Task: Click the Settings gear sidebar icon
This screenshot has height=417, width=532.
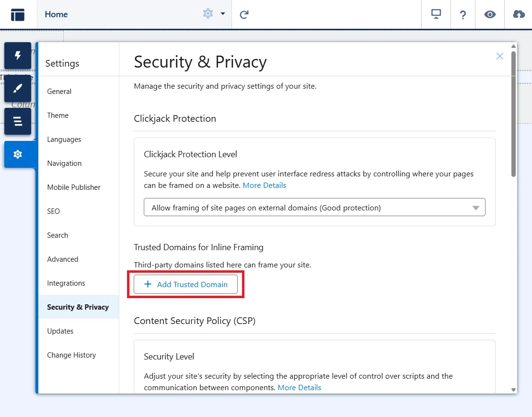Action: pos(18,154)
